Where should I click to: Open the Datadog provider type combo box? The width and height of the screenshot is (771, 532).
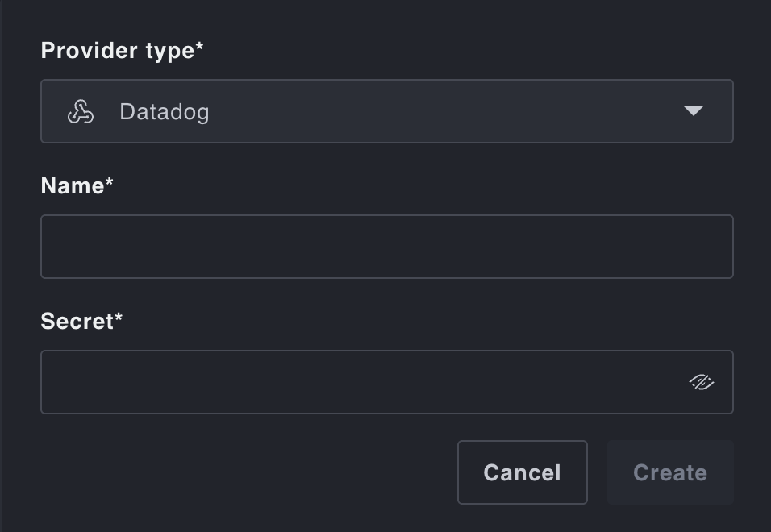[386, 111]
